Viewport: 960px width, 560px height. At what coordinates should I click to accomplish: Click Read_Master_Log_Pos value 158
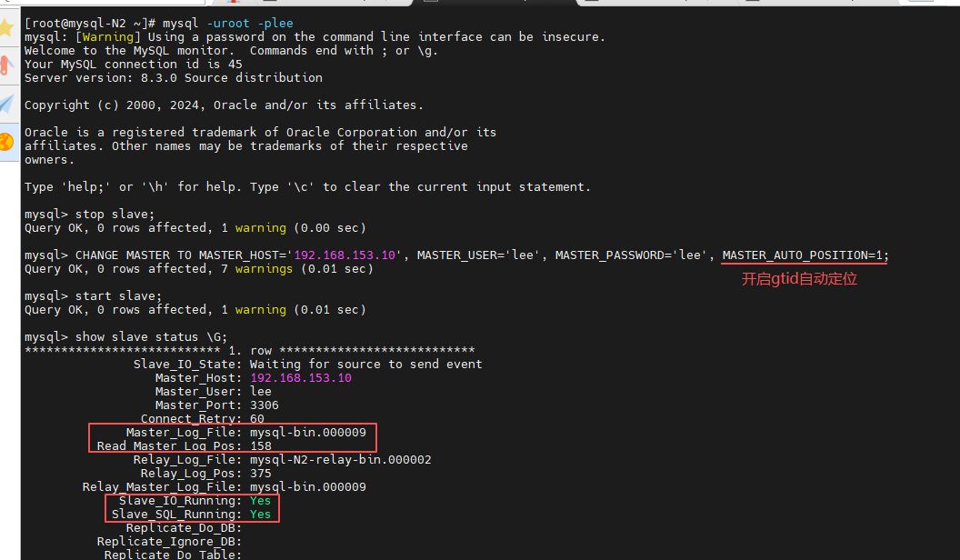(261, 446)
